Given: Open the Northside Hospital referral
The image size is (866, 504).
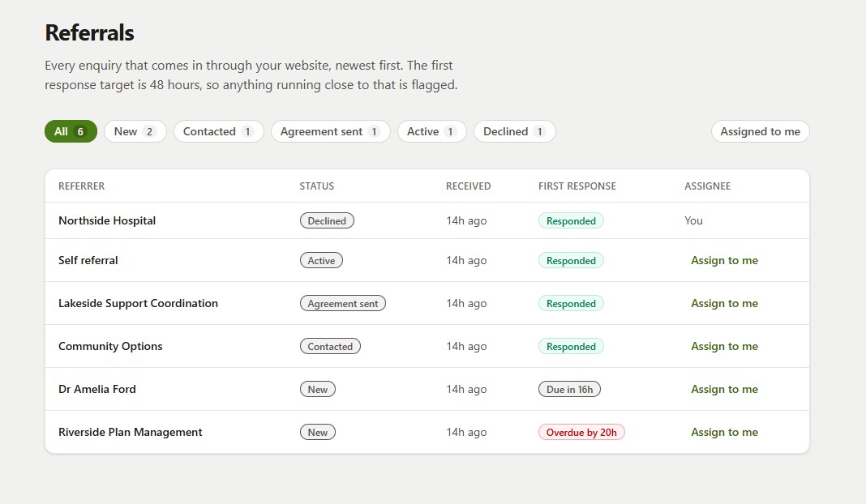Looking at the screenshot, I should (107, 221).
